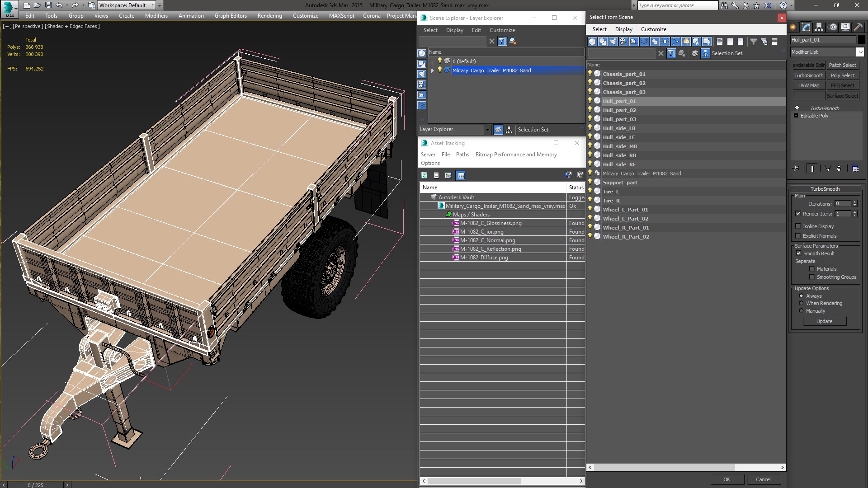Click Remove modifier trash icon in stack

point(839,169)
